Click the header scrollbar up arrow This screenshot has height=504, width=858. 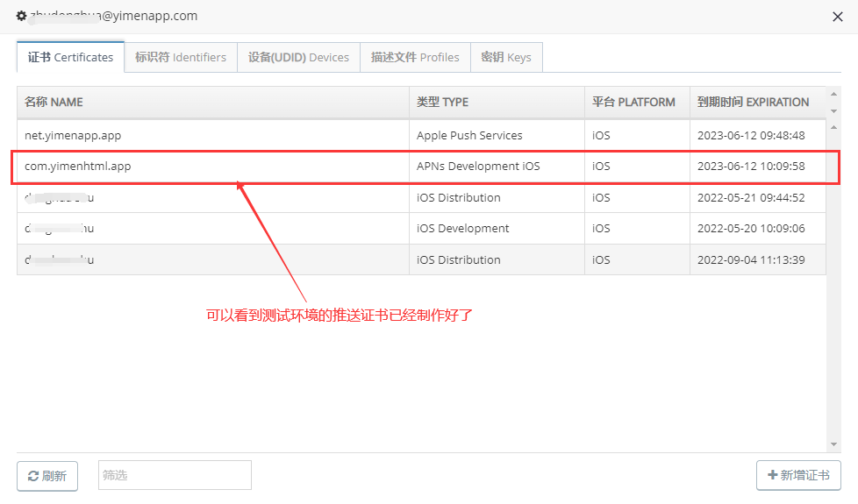point(833,94)
